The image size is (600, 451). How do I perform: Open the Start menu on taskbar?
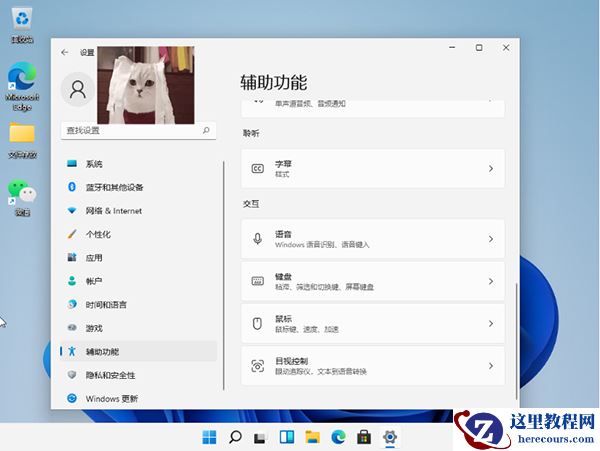tap(209, 437)
